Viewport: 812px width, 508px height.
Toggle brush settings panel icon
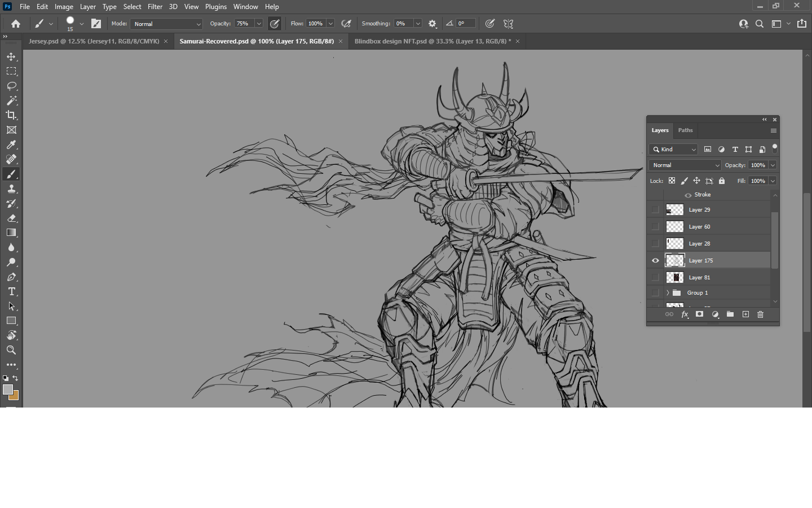(96, 24)
